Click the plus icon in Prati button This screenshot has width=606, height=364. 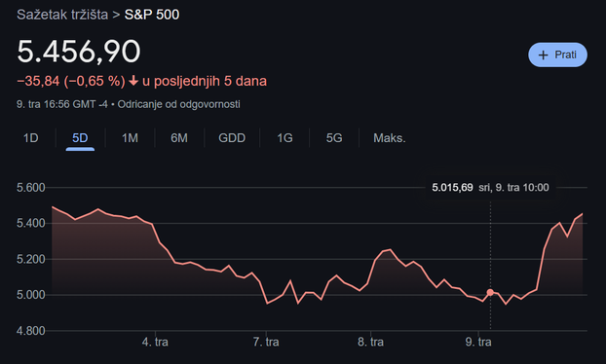pos(543,55)
